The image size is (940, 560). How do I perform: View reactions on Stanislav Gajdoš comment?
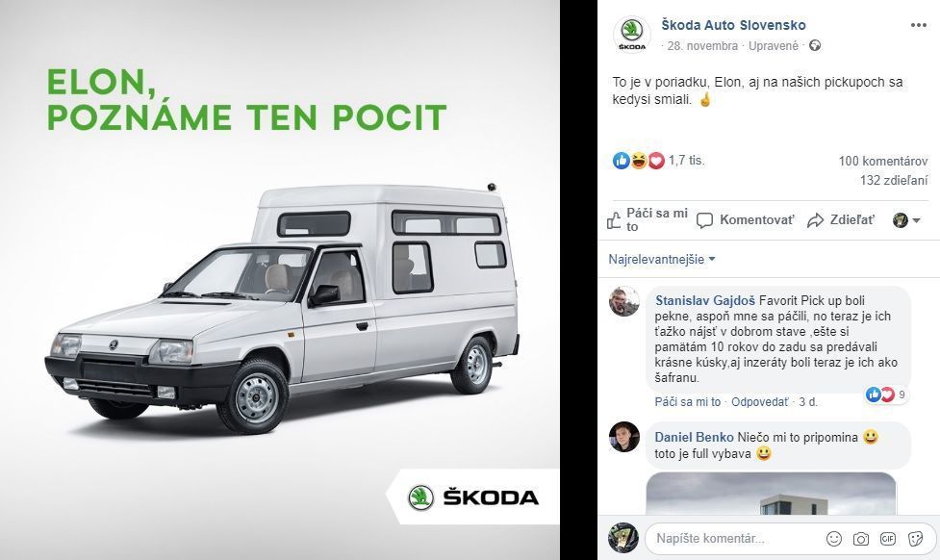click(x=887, y=395)
